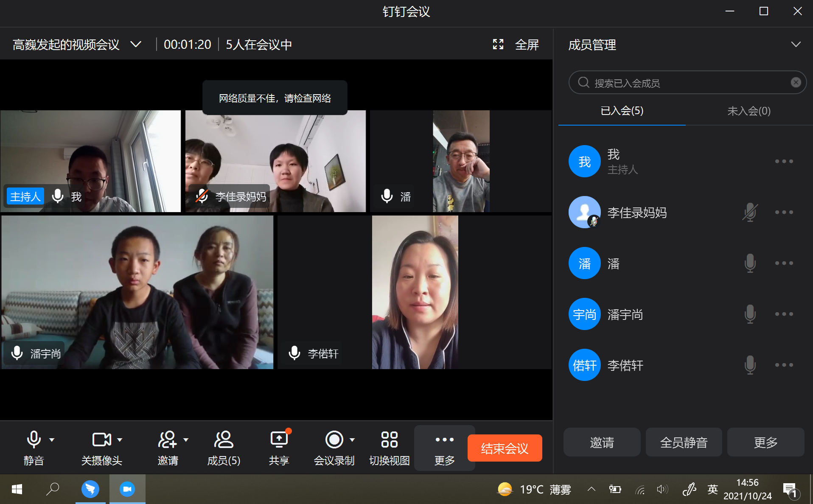The height and width of the screenshot is (504, 813).
Task: Click the 邀请 button in member panel
Action: coord(602,442)
